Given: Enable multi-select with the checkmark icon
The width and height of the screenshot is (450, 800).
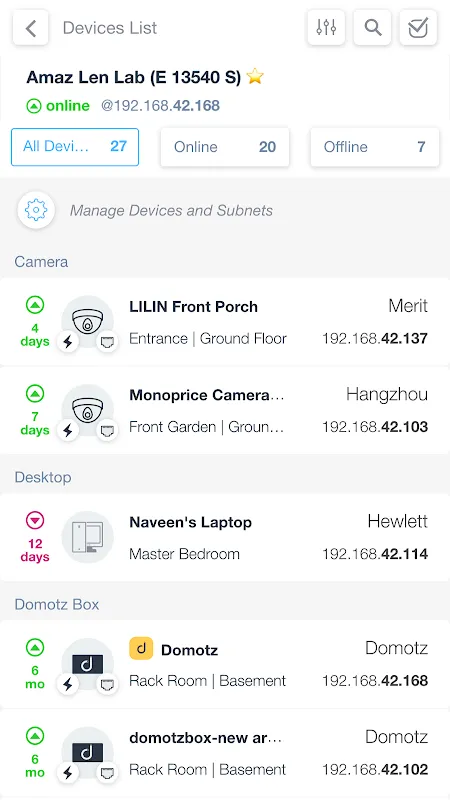Looking at the screenshot, I should [x=418, y=28].
